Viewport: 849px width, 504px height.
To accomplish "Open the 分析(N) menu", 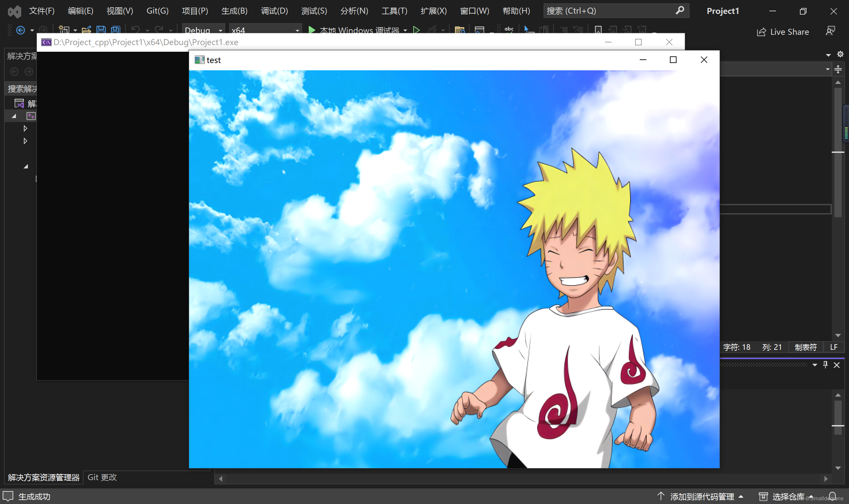I will click(354, 11).
